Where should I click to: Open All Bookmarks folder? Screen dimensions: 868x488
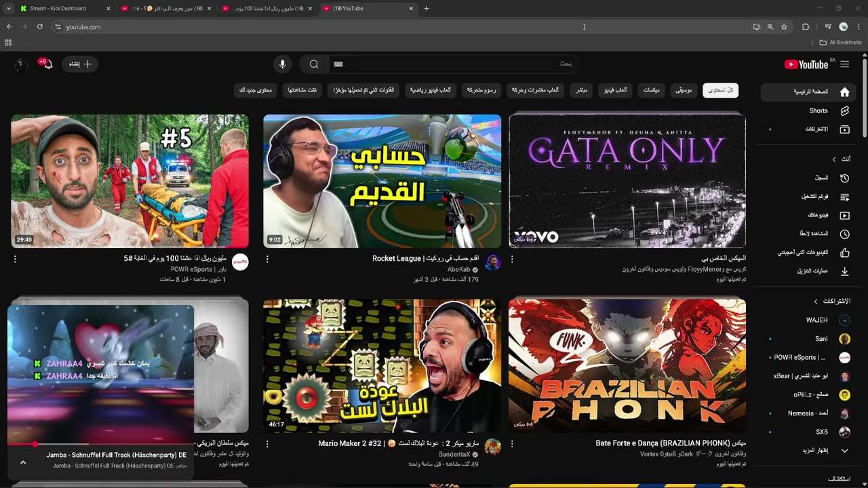(x=841, y=43)
